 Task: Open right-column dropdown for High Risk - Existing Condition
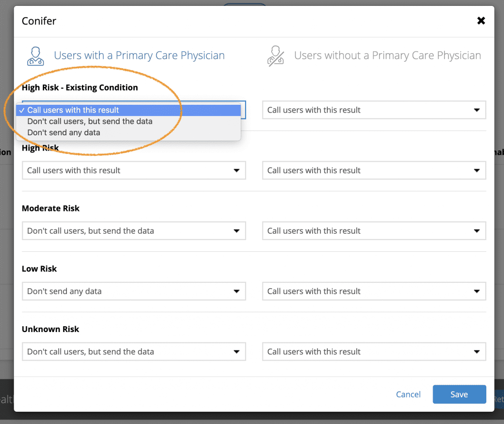[374, 110]
